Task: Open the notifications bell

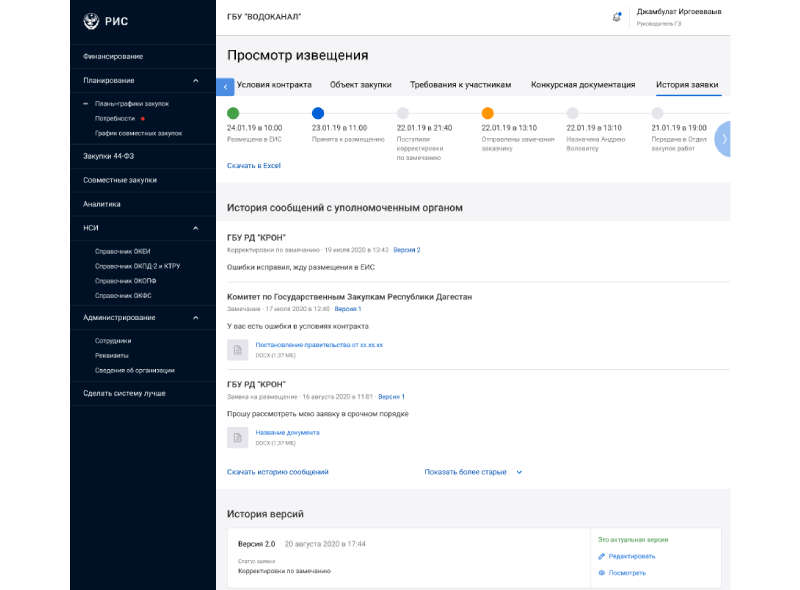Action: (617, 17)
